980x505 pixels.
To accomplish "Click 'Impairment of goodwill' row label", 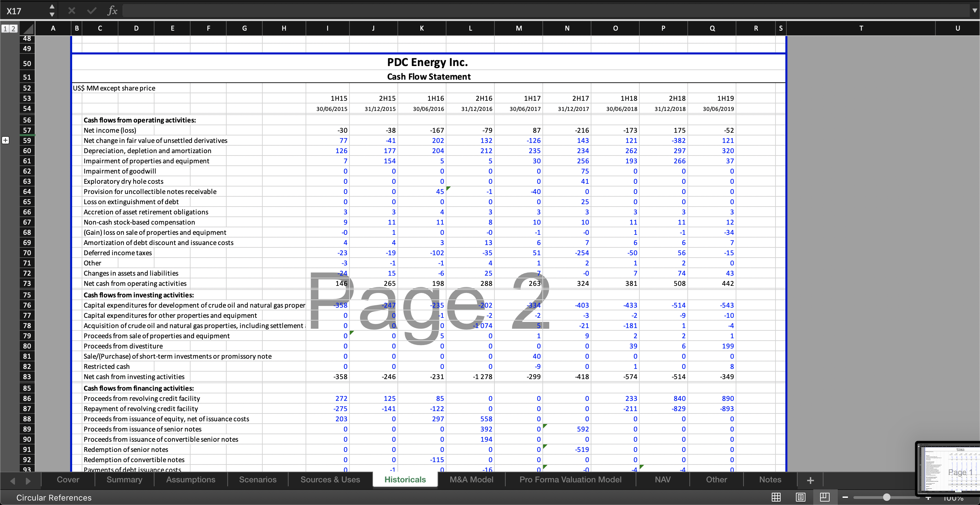I will pos(120,171).
